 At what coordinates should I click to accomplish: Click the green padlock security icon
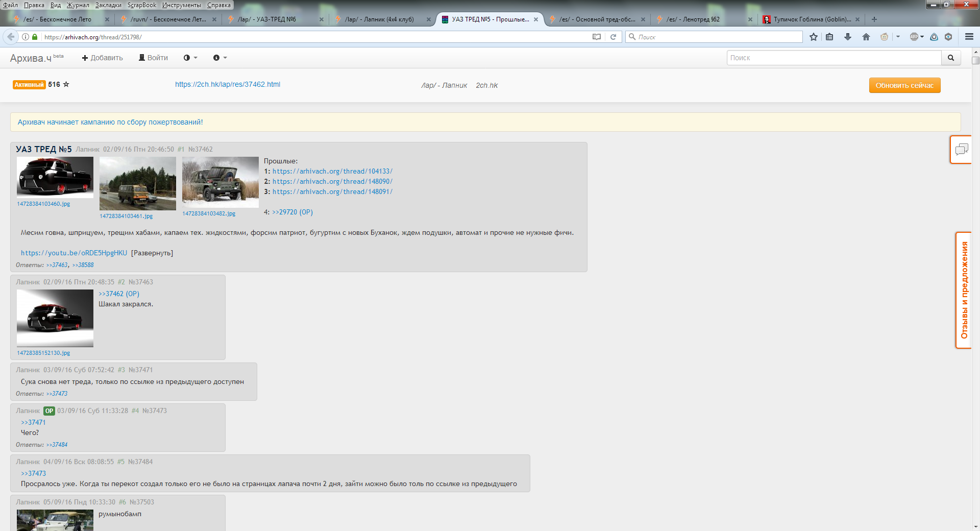coord(35,37)
